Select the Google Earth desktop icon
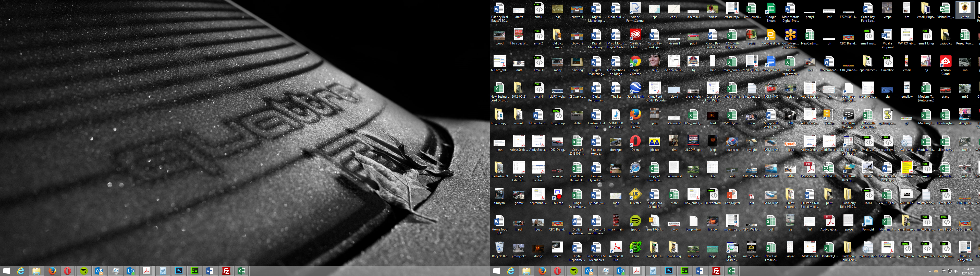 tap(635, 90)
